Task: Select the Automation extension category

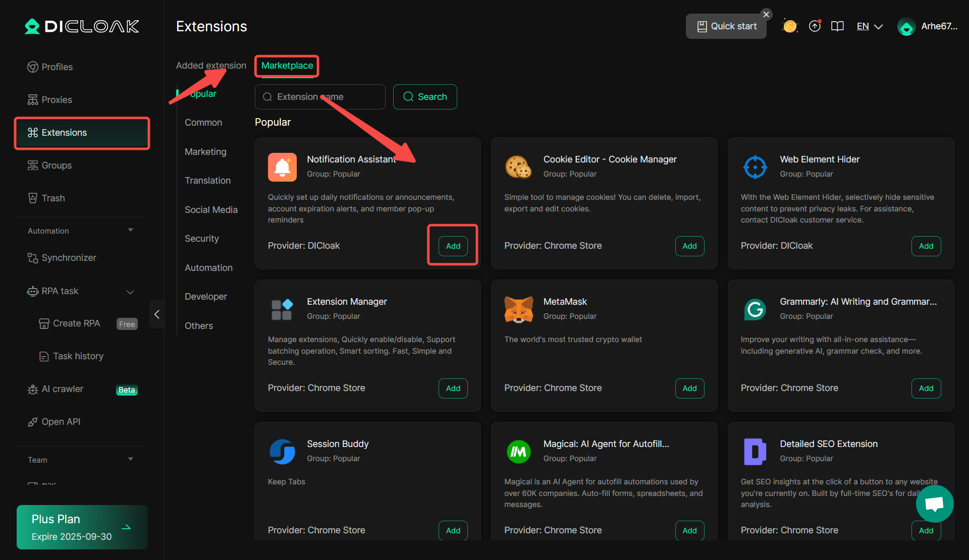Action: pos(208,268)
